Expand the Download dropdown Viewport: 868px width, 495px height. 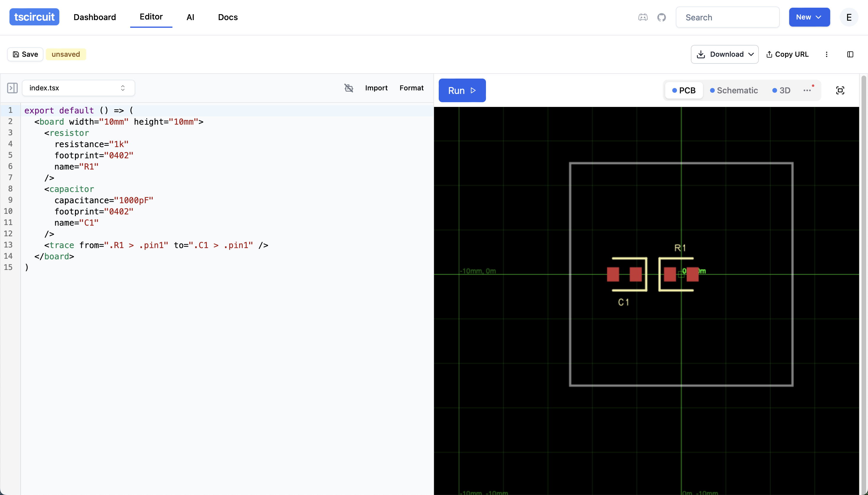tap(725, 54)
